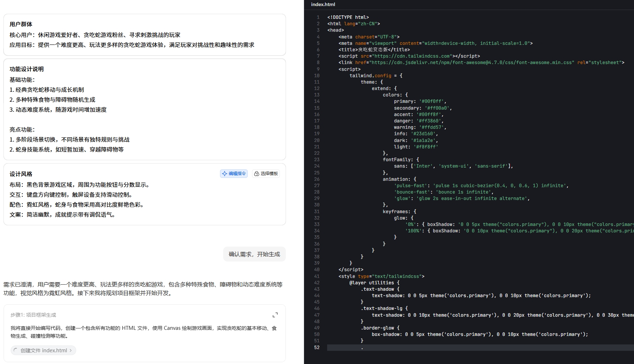Place cursor on the <title> line
This screenshot has width=634, height=364.
pyautogui.click(x=374, y=49)
